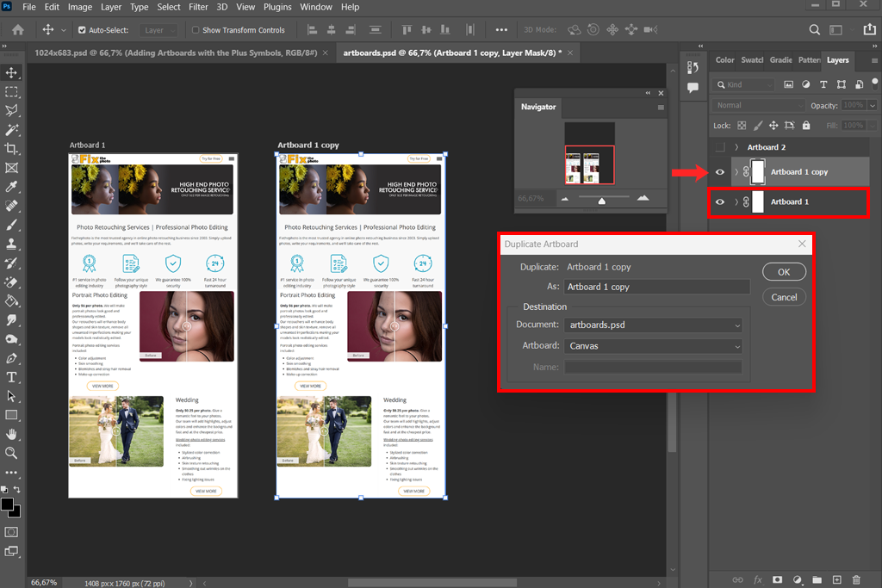Click the Navigator zoom slider handle
882x588 pixels.
[x=602, y=201]
